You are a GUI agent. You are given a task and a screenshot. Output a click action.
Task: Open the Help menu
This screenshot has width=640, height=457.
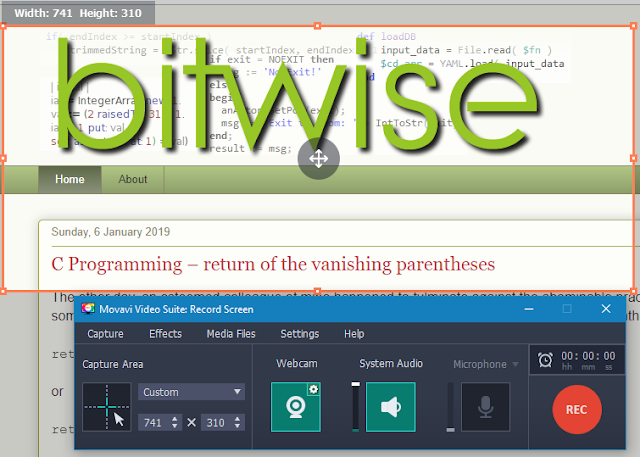point(354,334)
